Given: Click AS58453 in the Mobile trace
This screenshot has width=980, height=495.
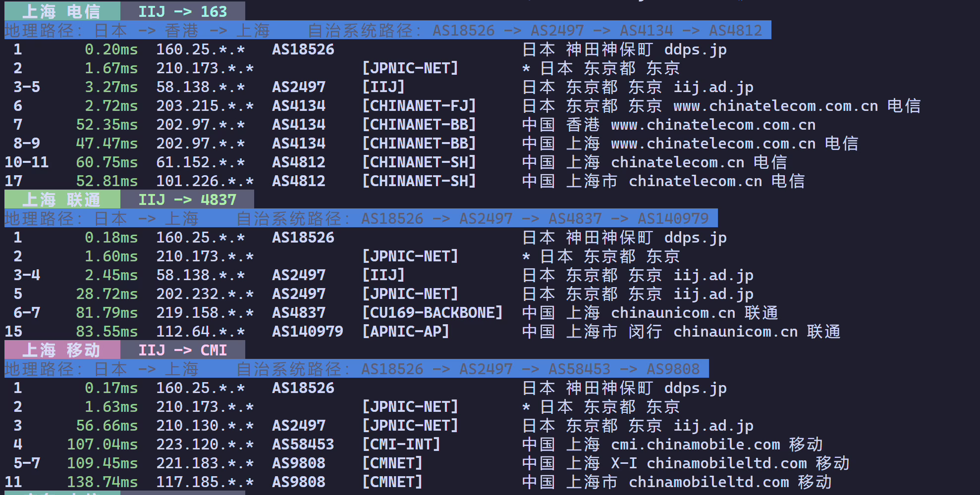Looking at the screenshot, I should click(303, 445).
